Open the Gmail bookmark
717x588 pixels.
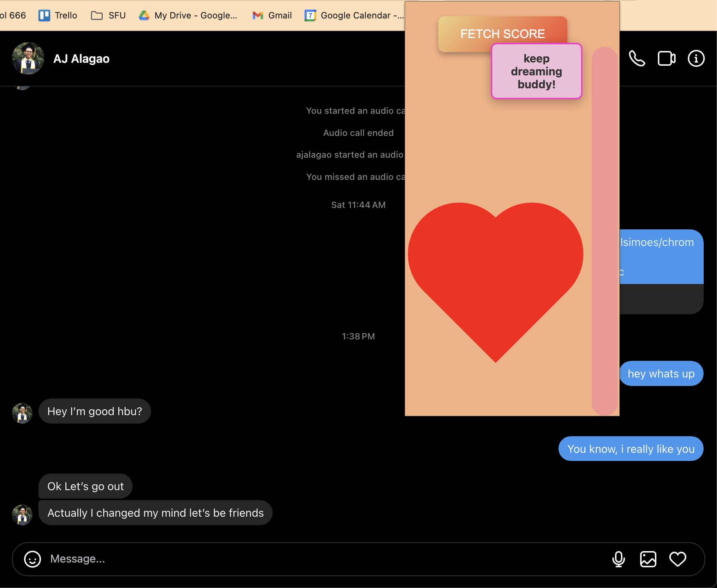point(272,16)
